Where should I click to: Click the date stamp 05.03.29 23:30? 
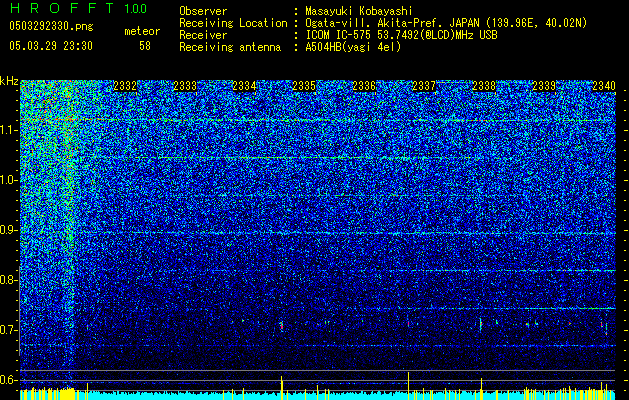51,46
